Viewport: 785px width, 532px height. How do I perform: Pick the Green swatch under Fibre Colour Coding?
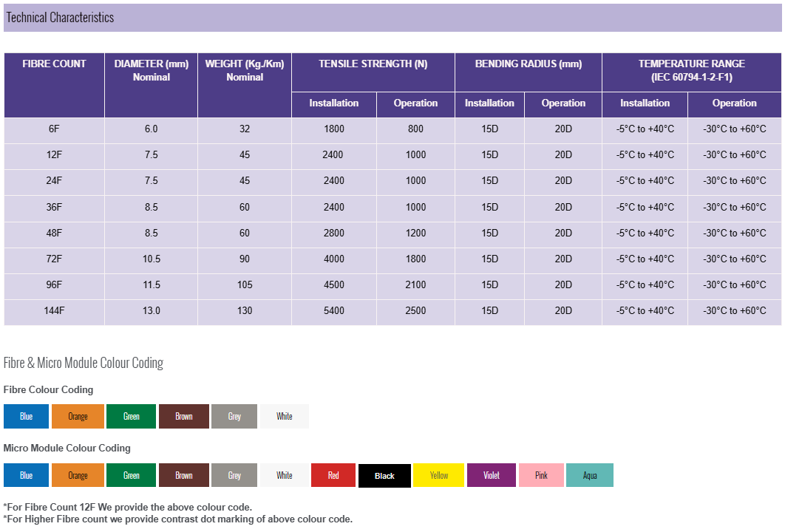tap(131, 417)
